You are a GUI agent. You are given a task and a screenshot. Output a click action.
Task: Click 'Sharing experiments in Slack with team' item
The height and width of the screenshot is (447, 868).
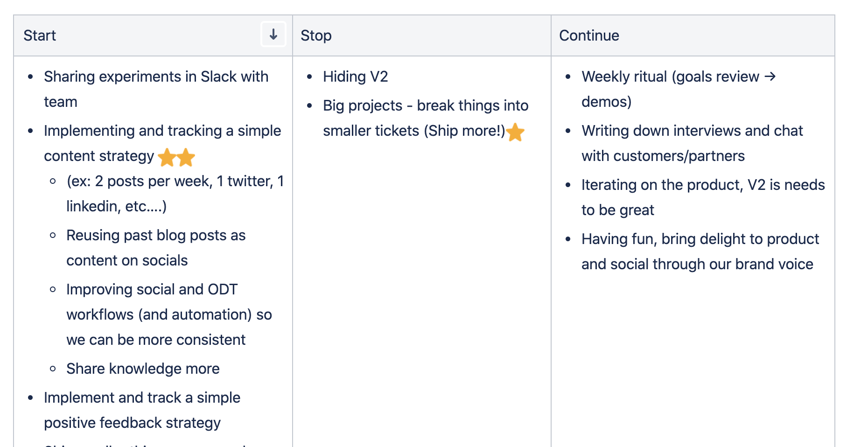coord(156,77)
